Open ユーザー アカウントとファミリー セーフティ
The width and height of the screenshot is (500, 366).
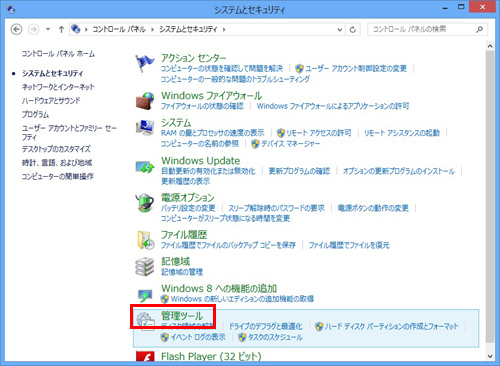[69, 132]
